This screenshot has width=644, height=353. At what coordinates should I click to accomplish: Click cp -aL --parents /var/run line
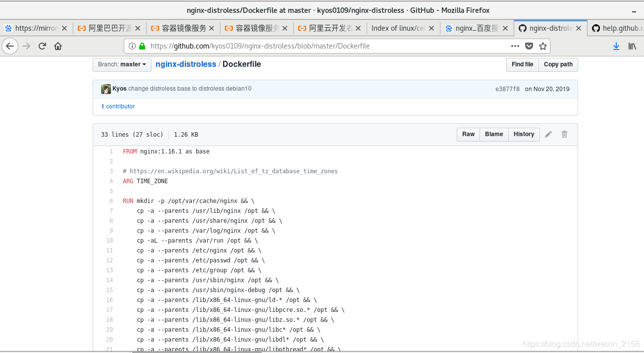[x=197, y=241]
